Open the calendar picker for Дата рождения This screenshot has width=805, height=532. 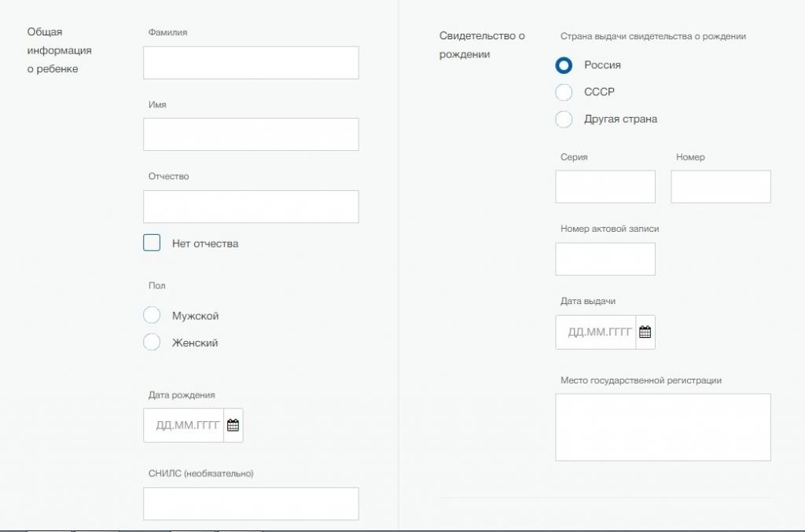point(232,425)
